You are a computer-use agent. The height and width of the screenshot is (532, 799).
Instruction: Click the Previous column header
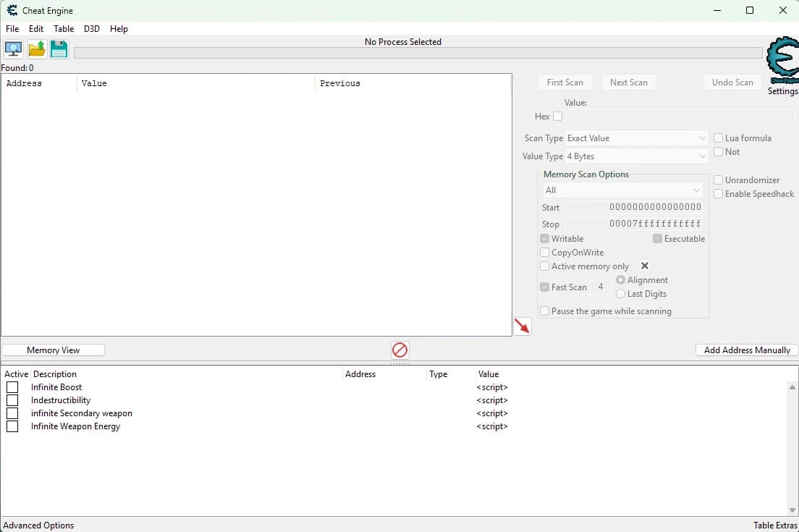pyautogui.click(x=413, y=83)
